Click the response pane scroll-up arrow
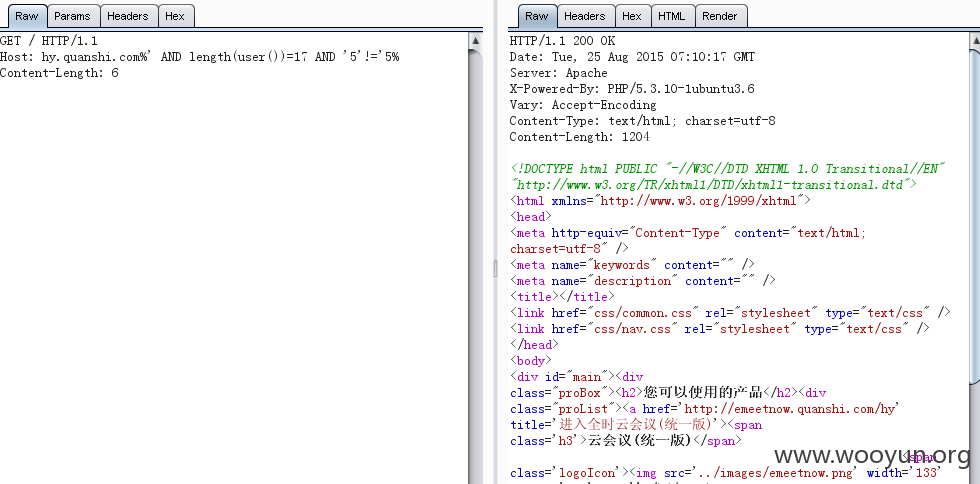Screen dimensions: 980x484 976,41
